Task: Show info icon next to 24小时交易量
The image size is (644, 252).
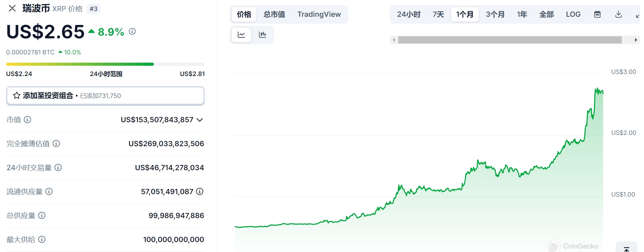Action: 58,167
